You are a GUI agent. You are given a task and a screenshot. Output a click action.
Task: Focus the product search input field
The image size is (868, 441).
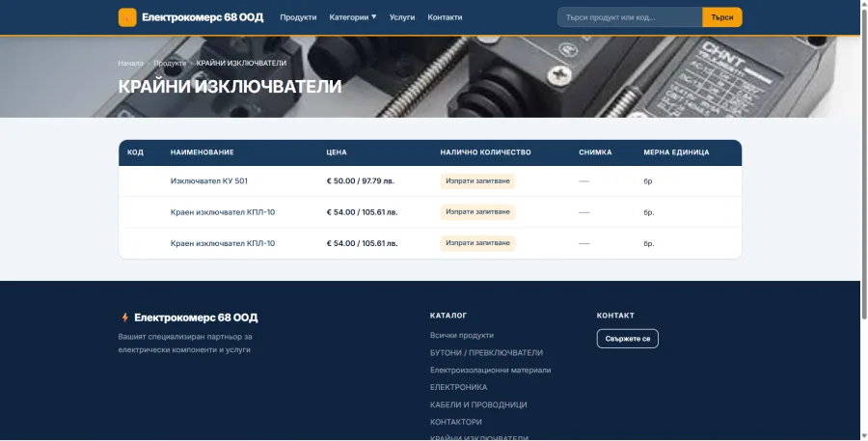[x=630, y=17]
